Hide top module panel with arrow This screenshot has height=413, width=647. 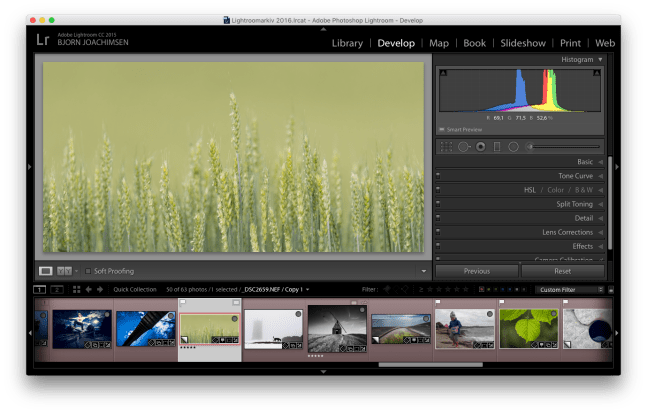tap(324, 29)
